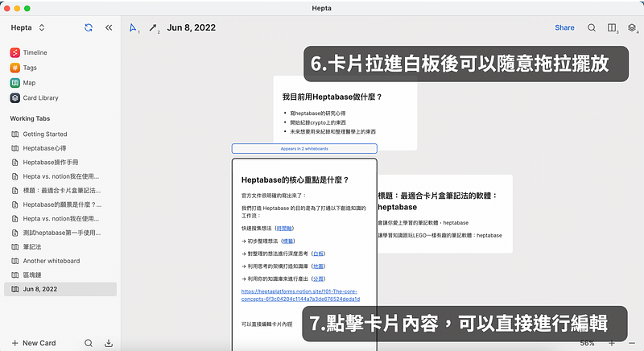Viewport: 644px width, 351px height.
Task: Open Card Library from the sidebar
Action: 40,97
